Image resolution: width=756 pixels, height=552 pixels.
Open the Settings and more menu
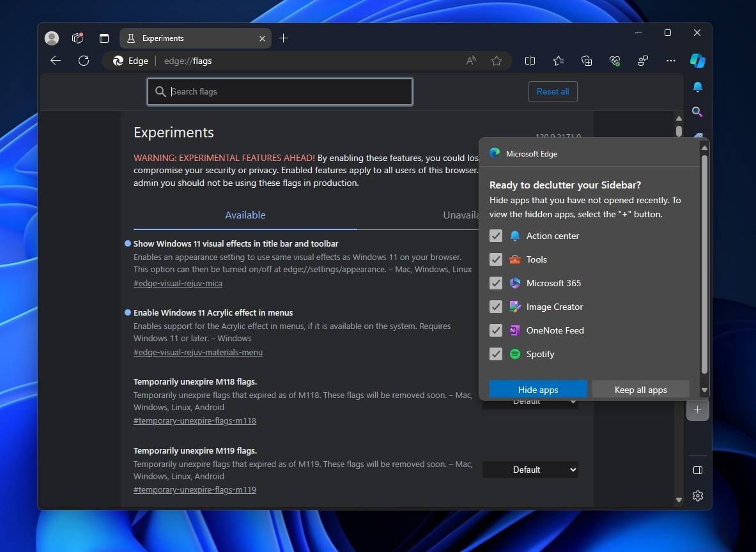[670, 60]
